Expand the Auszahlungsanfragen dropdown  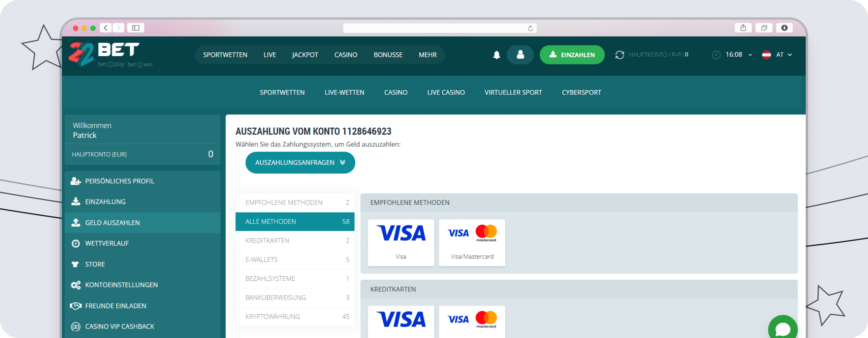[x=300, y=162]
